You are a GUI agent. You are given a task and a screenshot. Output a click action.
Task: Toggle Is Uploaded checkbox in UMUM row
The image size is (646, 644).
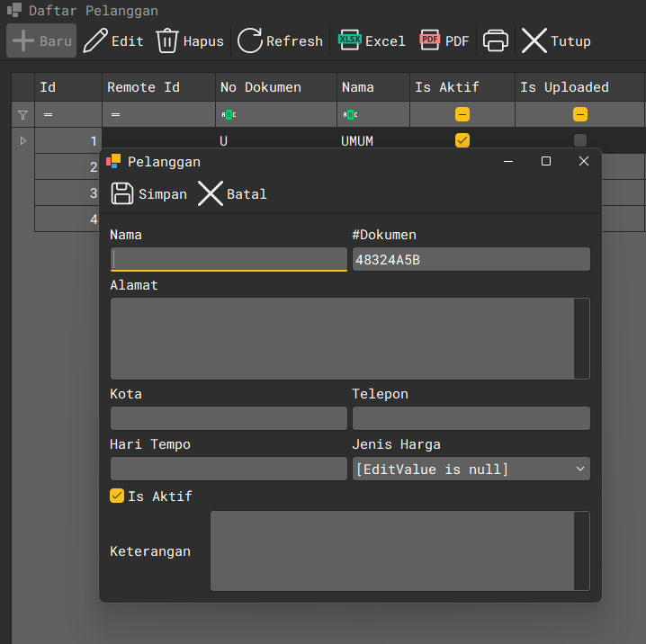click(580, 140)
